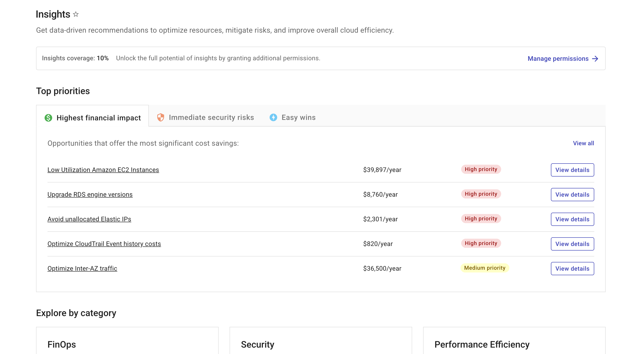Click the orange shield security icon
The height and width of the screenshot is (354, 644).
tap(160, 117)
